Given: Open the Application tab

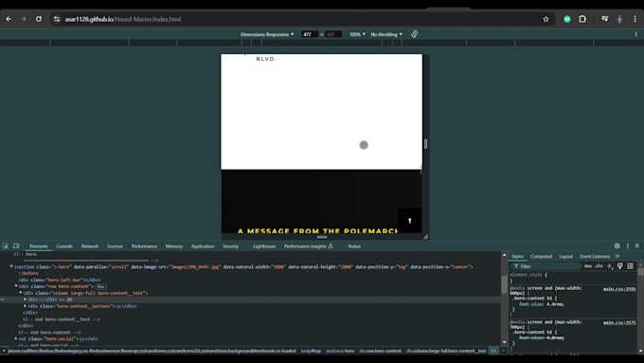Looking at the screenshot, I should 203,246.
